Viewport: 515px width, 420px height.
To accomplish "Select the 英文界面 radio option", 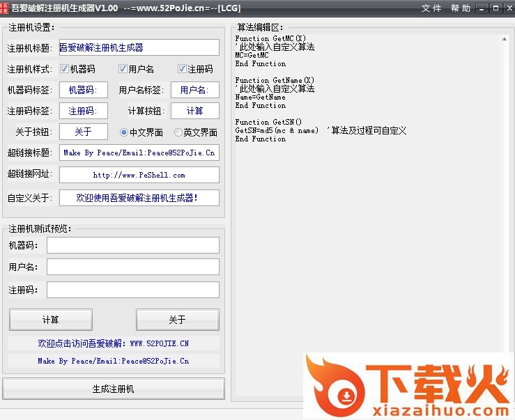I will point(178,132).
